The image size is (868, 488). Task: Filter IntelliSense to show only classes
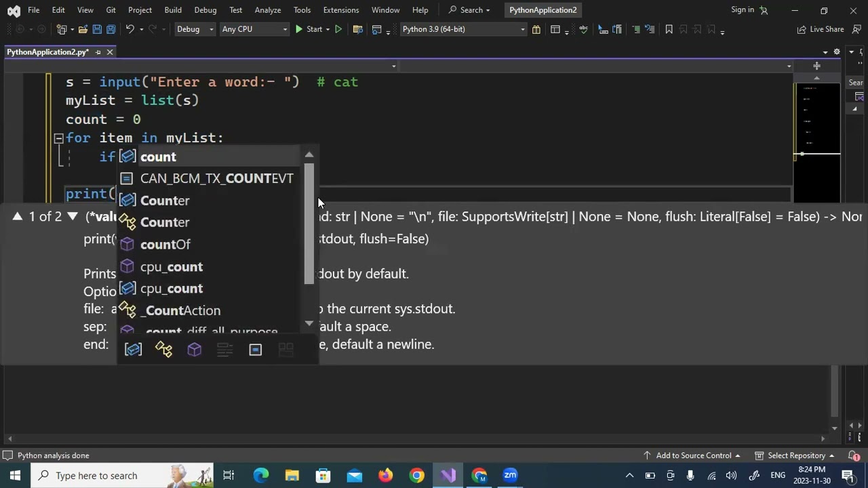coord(163,349)
